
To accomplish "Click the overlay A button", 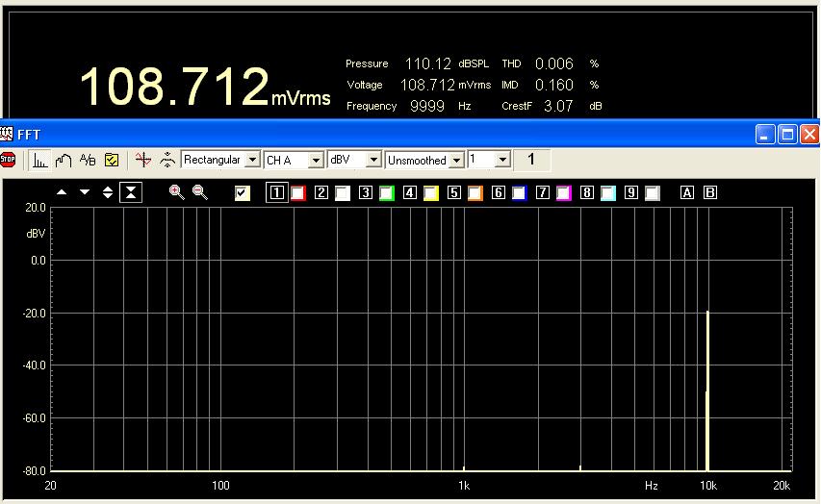I will point(687,193).
